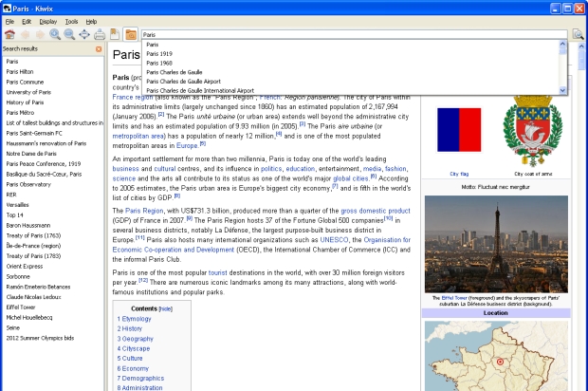Image resolution: width=588 pixels, height=391 pixels.
Task: Click into the search text field
Action: [351, 34]
